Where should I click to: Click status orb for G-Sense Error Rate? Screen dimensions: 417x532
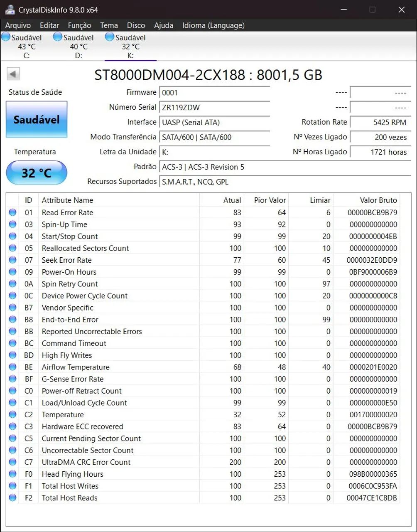point(12,379)
